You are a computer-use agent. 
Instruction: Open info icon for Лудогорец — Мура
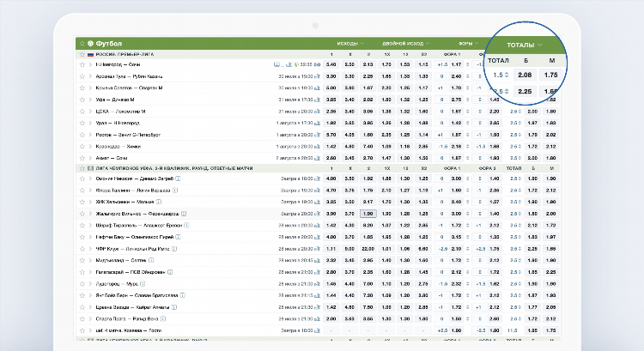(x=143, y=284)
